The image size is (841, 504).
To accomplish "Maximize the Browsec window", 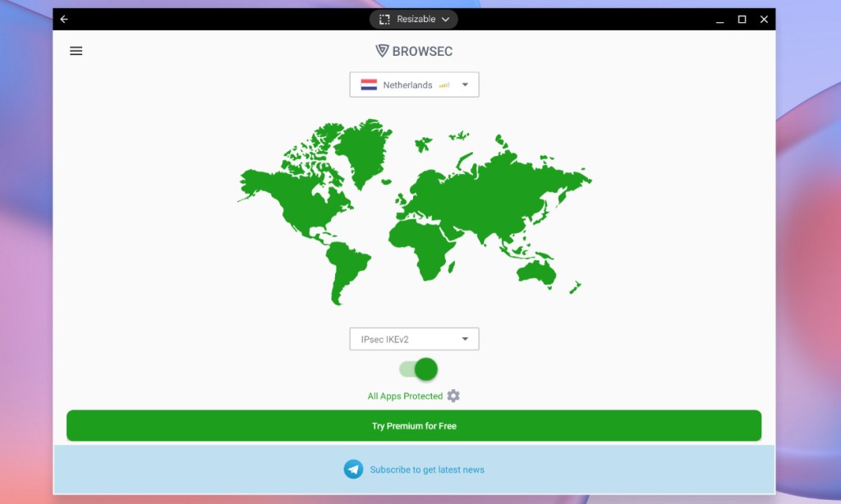I will 742,19.
